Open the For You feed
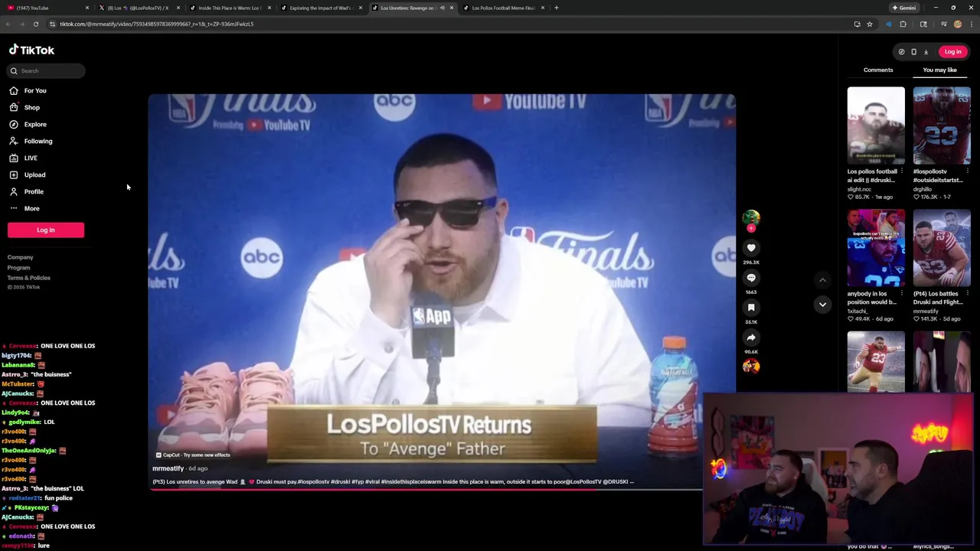 pyautogui.click(x=28, y=90)
